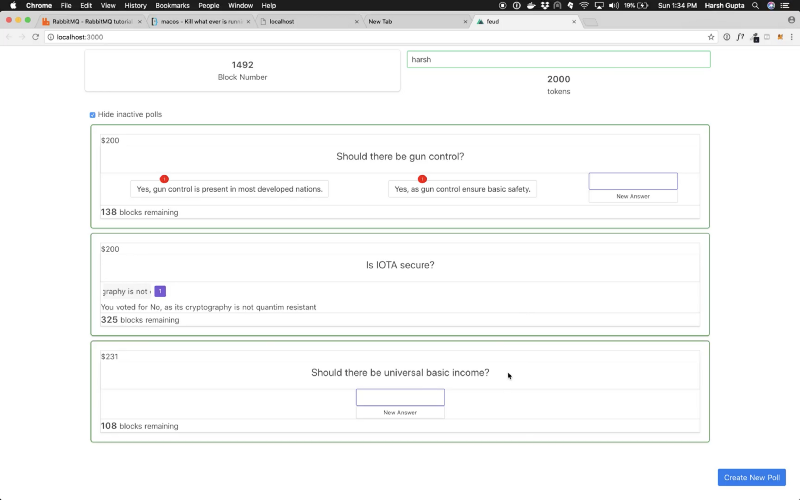Open Notification Center in the menu bar
This screenshot has height=500, width=800.
[785, 6]
